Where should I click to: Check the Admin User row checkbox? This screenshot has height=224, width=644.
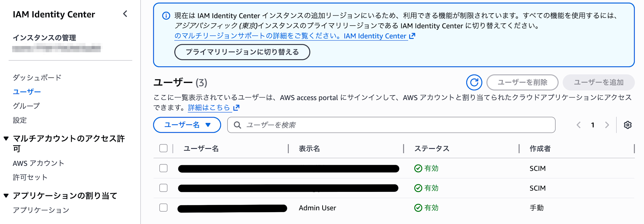pos(163,208)
